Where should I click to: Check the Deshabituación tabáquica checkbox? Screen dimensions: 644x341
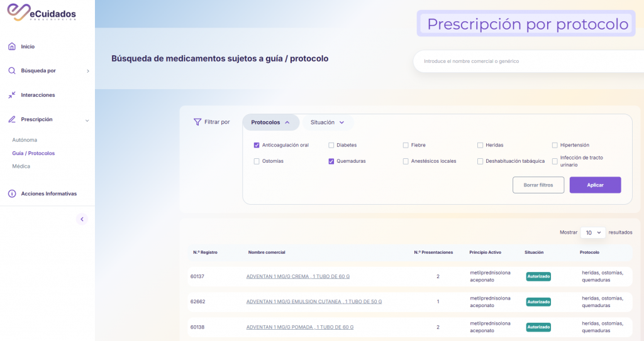pos(480,161)
